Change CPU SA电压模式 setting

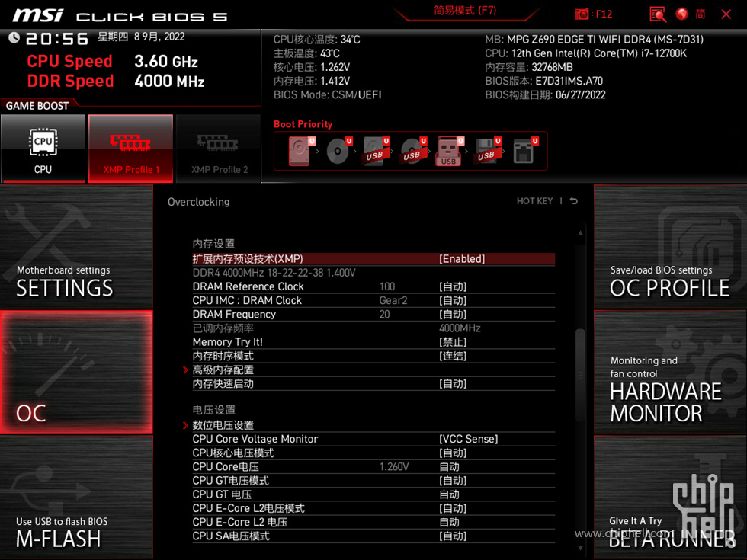click(373, 536)
